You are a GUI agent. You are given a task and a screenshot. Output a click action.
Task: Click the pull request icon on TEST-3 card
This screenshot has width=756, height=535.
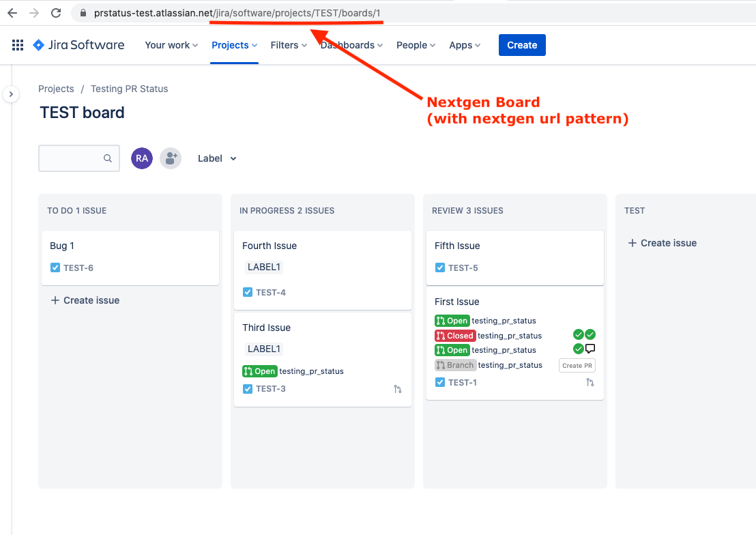397,389
